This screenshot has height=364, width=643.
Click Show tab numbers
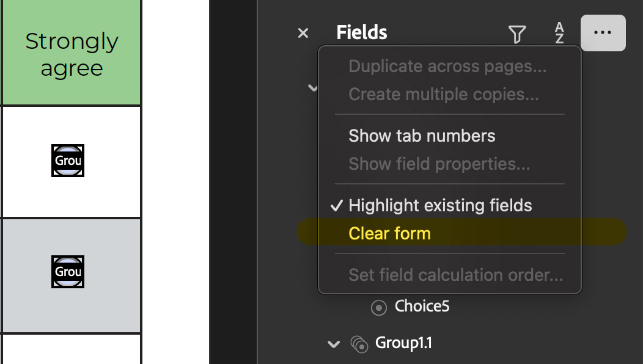point(421,136)
